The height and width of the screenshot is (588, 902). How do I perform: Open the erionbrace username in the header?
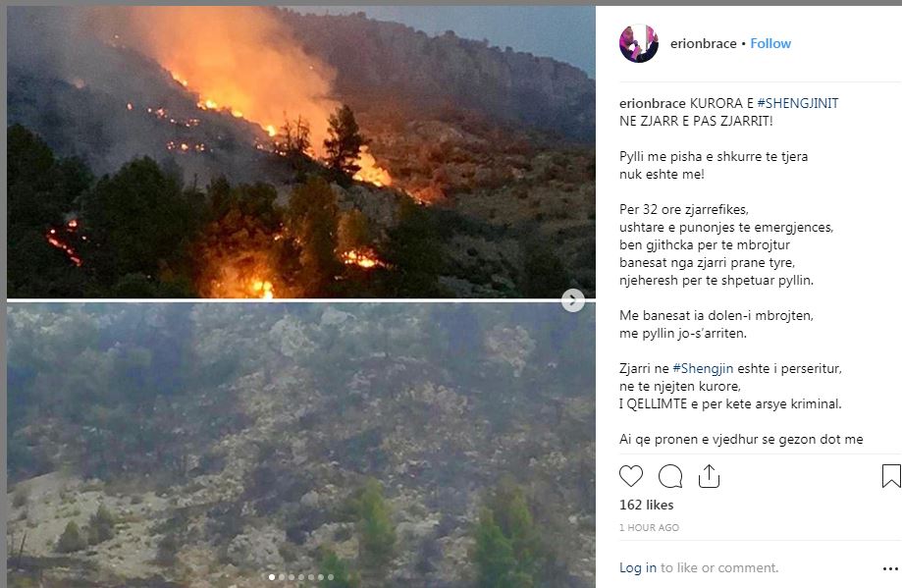click(x=703, y=44)
